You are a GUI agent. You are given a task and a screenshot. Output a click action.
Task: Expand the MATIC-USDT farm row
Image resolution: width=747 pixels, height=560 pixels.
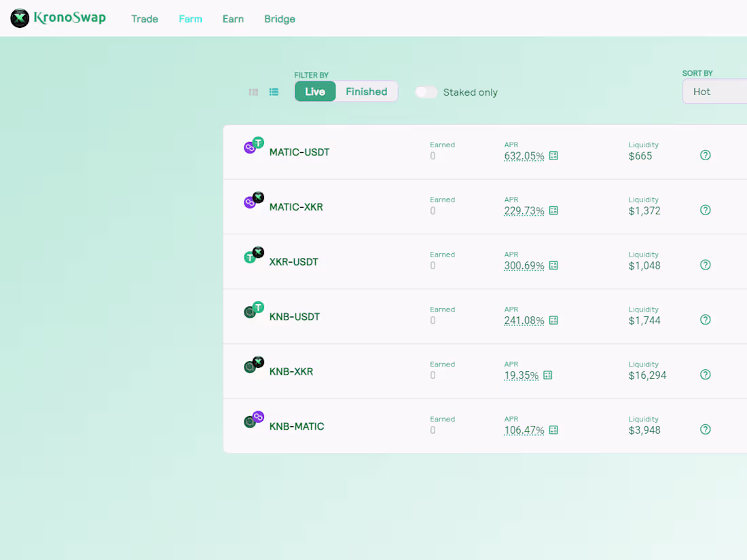pyautogui.click(x=485, y=152)
